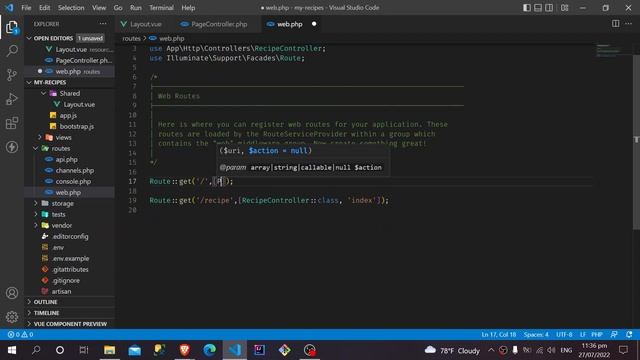Toggle Panel layout icon in title bar
This screenshot has width=640, height=360.
(x=538, y=8)
